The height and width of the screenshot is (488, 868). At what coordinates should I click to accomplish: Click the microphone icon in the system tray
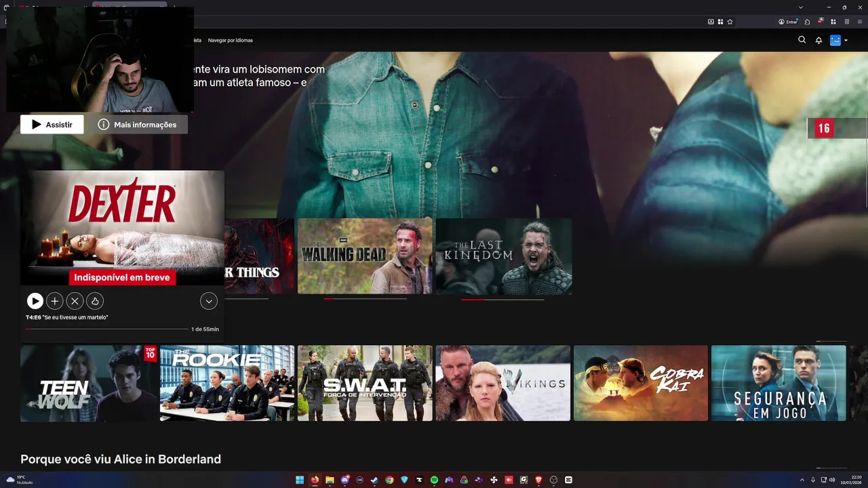(813, 480)
